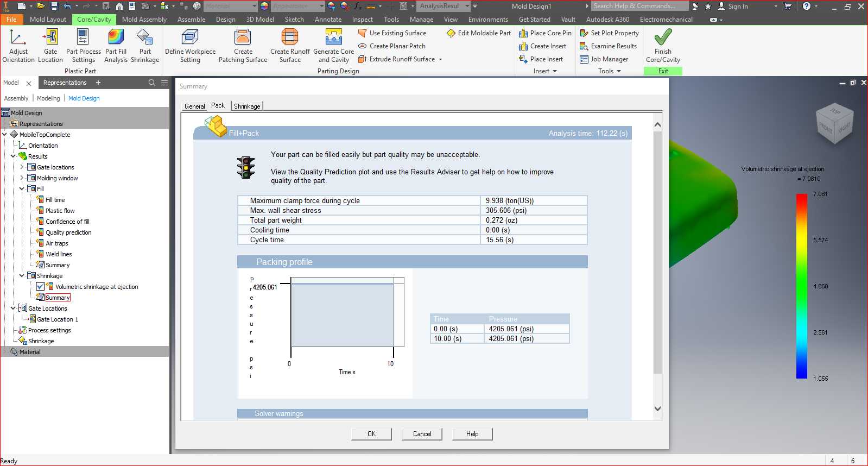The width and height of the screenshot is (868, 466).
Task: Switch to Shrinkage tab in Summary dialog
Action: [247, 106]
